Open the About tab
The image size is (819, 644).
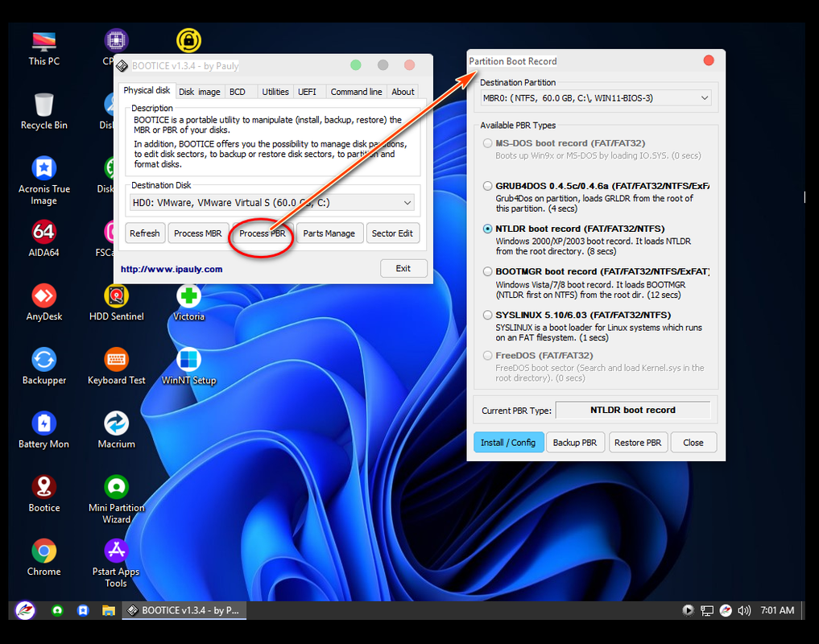click(403, 92)
